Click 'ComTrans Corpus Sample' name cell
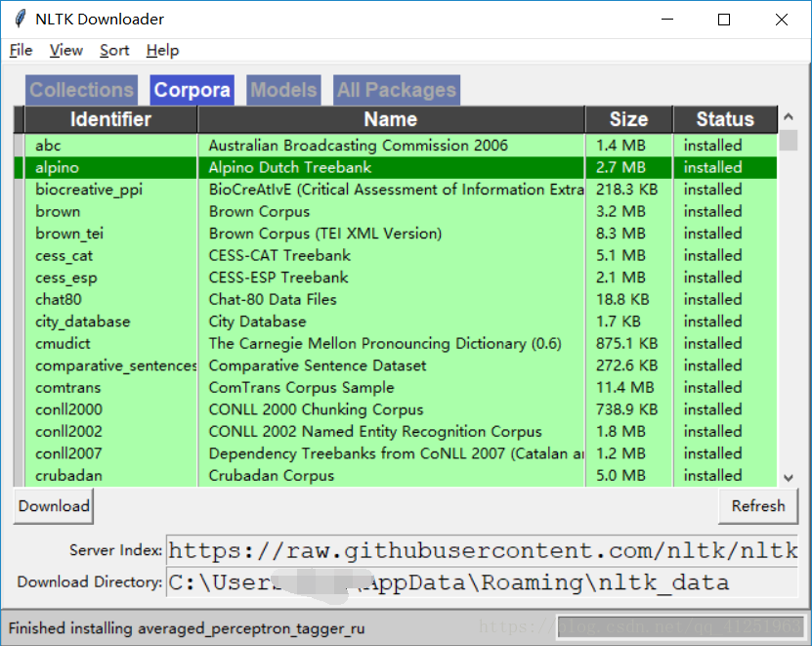812x646 pixels. (301, 387)
